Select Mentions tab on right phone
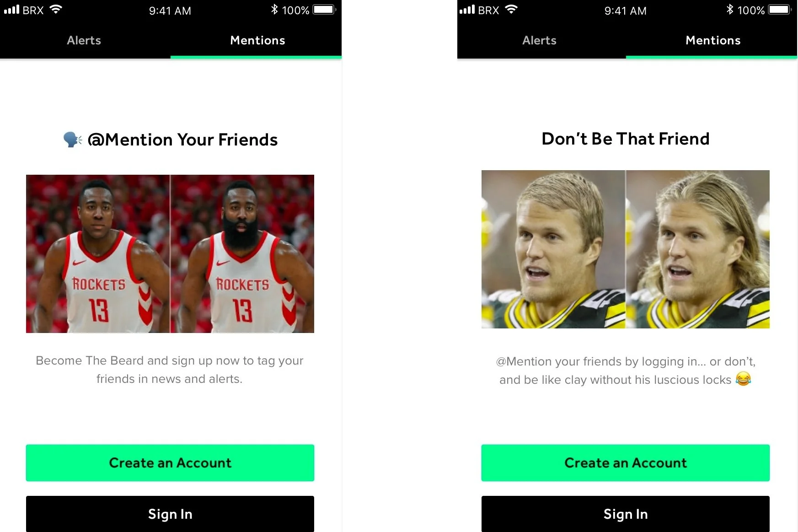 coord(713,40)
